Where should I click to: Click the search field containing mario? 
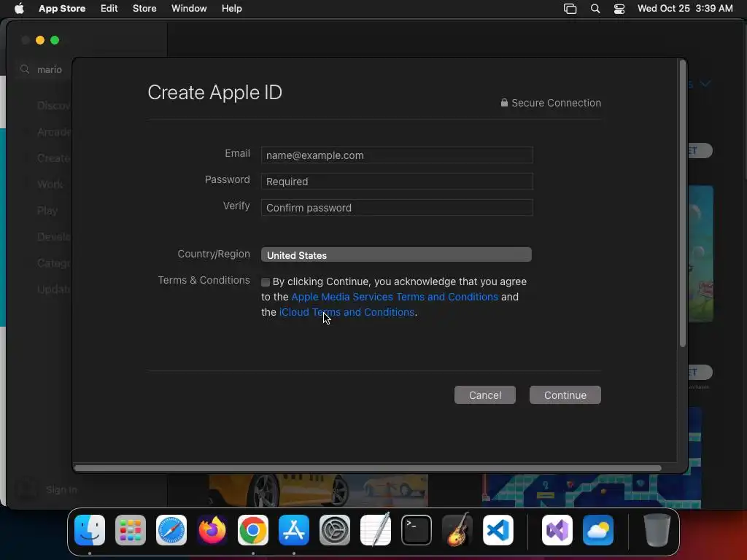[x=45, y=69]
